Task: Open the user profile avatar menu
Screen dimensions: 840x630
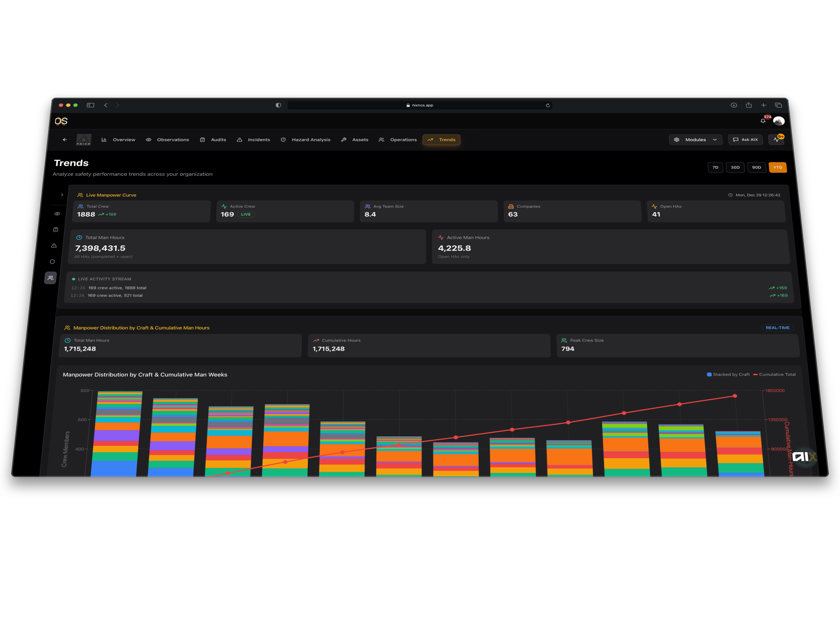Action: 779,121
